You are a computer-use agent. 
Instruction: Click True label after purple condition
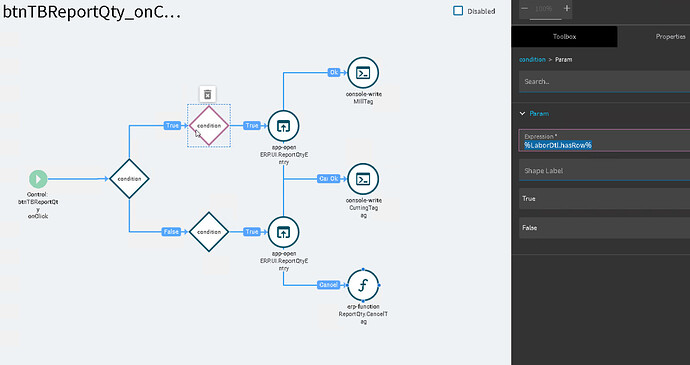pyautogui.click(x=252, y=125)
